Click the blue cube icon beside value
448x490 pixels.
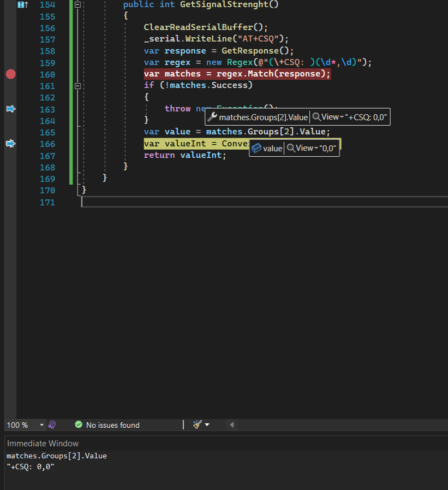[x=256, y=148]
